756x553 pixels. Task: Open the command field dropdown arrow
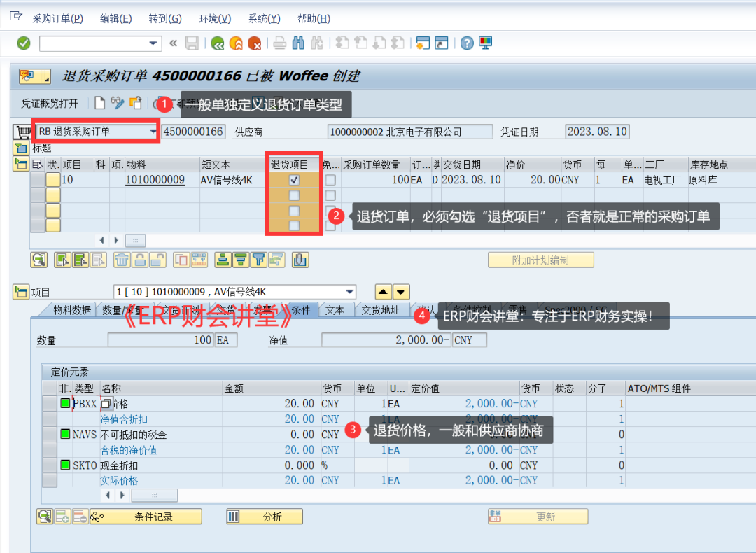154,43
